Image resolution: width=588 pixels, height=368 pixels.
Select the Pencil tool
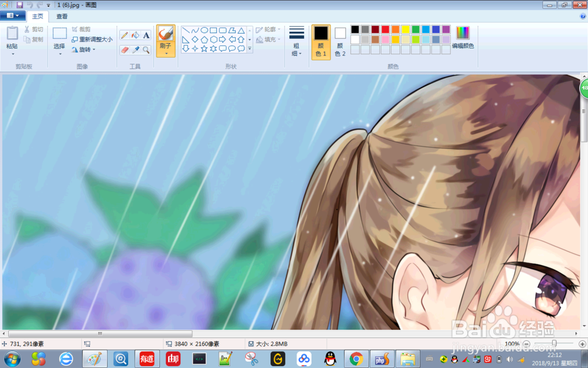pyautogui.click(x=125, y=35)
